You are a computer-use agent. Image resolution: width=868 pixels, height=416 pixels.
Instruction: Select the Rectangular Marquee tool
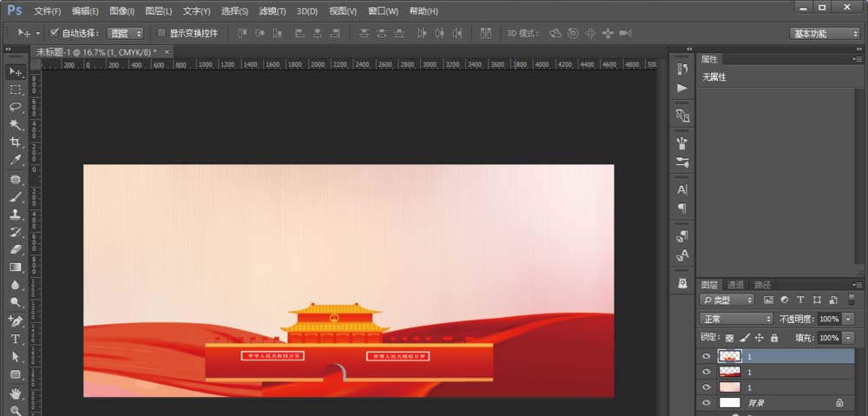[x=16, y=89]
